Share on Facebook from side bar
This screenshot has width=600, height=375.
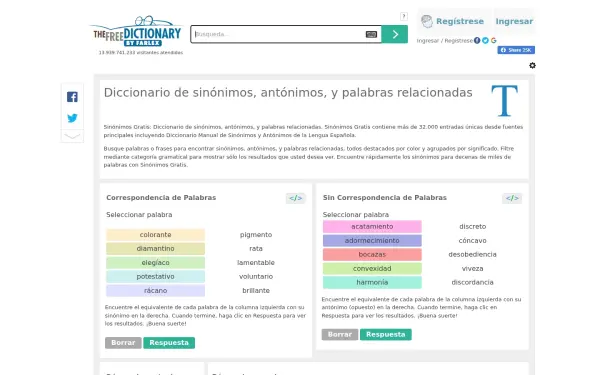(x=72, y=97)
